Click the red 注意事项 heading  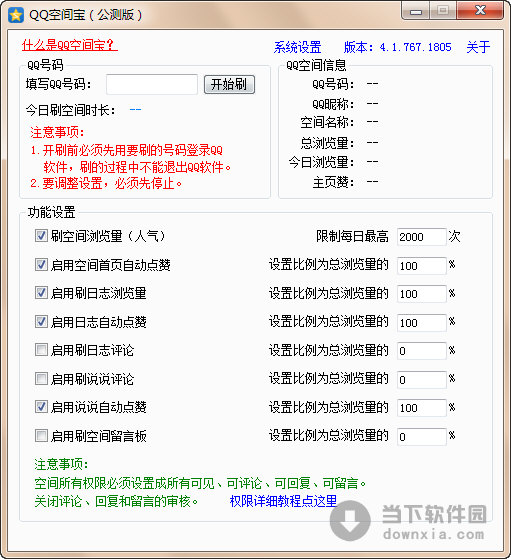click(57, 132)
